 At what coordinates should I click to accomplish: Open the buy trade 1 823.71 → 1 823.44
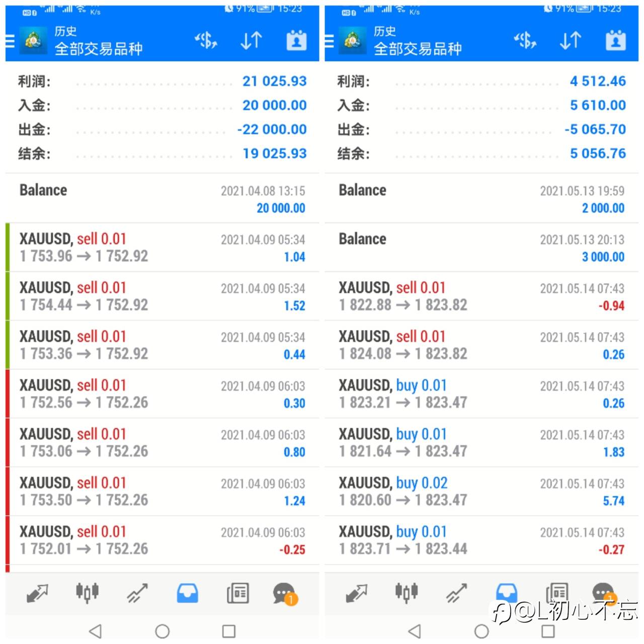pyautogui.click(x=481, y=540)
